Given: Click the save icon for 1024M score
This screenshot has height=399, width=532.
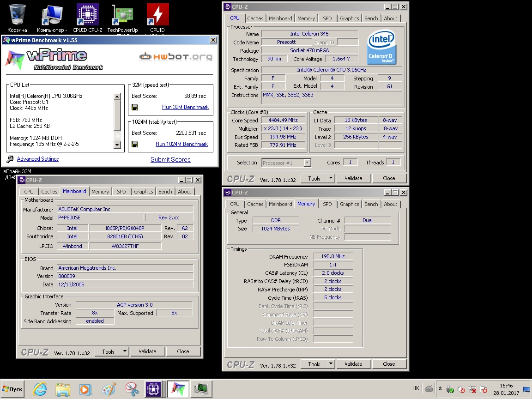Looking at the screenshot, I should point(135,144).
